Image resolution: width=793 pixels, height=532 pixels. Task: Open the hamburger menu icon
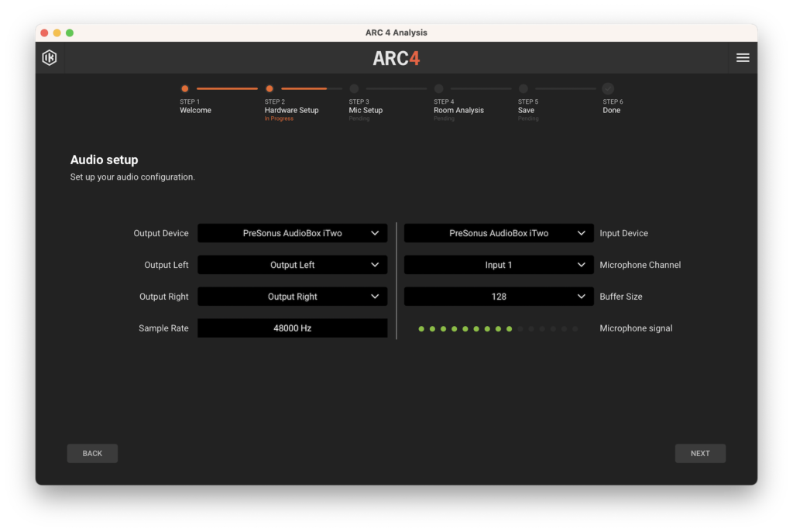click(x=742, y=58)
